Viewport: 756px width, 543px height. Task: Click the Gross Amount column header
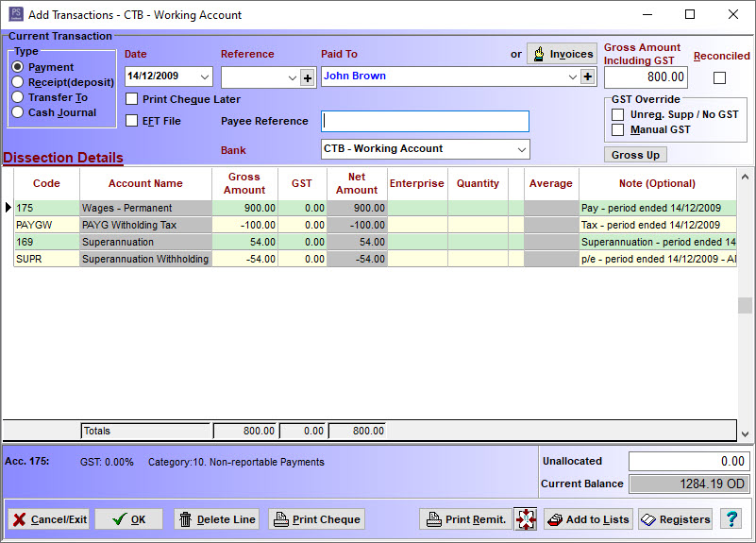tap(244, 183)
